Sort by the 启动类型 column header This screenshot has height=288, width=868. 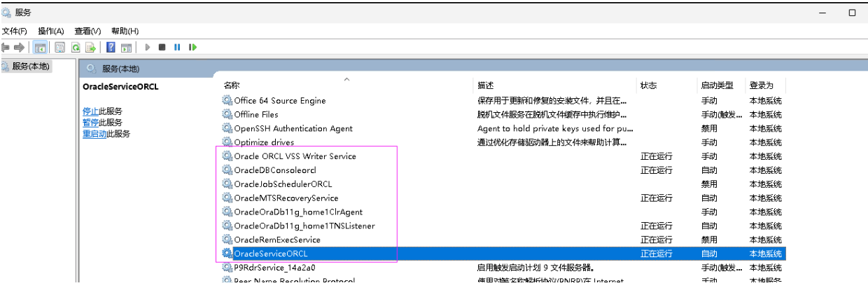(717, 85)
